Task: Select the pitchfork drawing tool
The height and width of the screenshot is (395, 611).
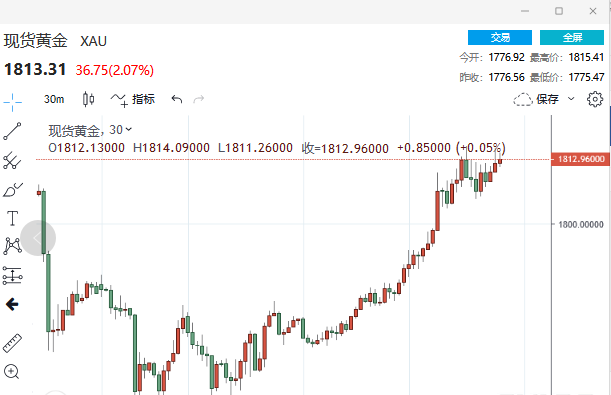Action: pyautogui.click(x=12, y=160)
